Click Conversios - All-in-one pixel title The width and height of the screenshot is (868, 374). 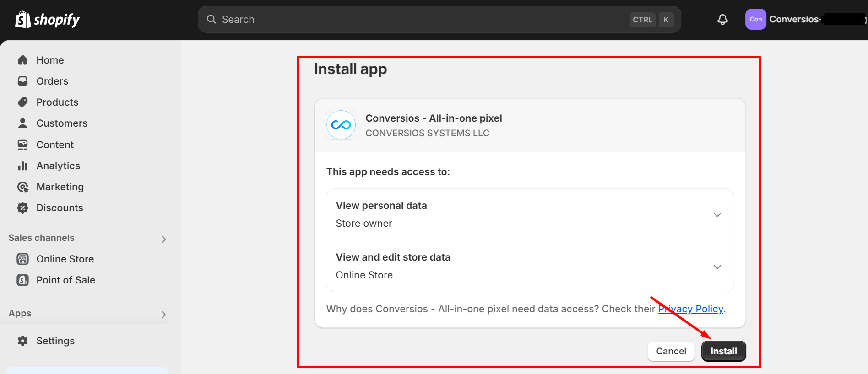(x=434, y=118)
